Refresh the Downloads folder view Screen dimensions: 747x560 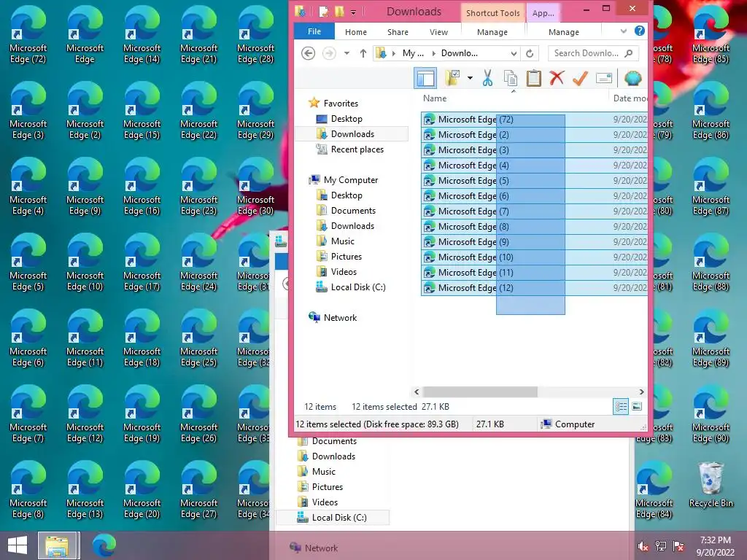[x=530, y=53]
